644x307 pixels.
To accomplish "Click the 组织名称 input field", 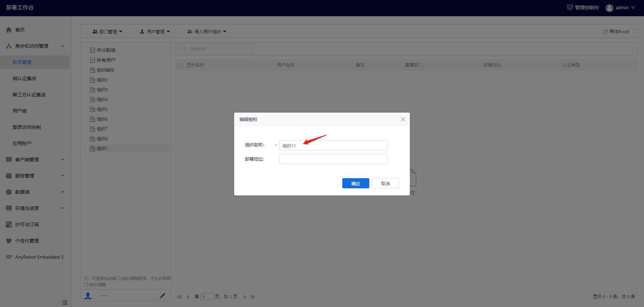I will click(x=333, y=145).
